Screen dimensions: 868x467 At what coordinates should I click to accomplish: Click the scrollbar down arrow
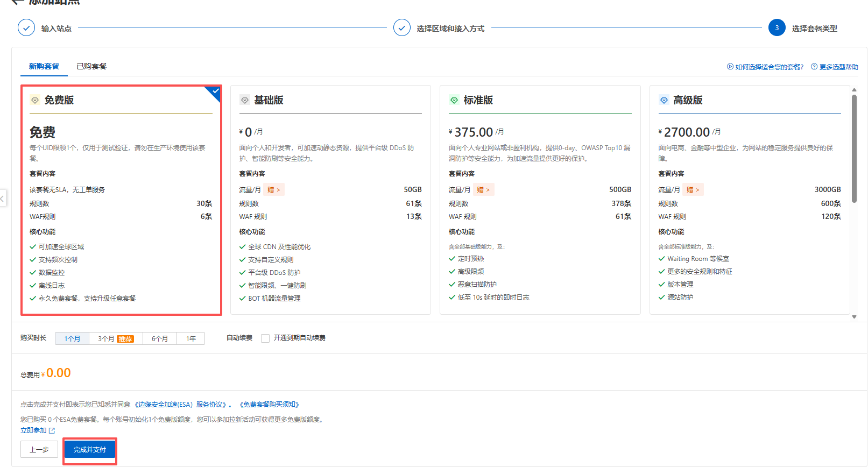coord(854,317)
